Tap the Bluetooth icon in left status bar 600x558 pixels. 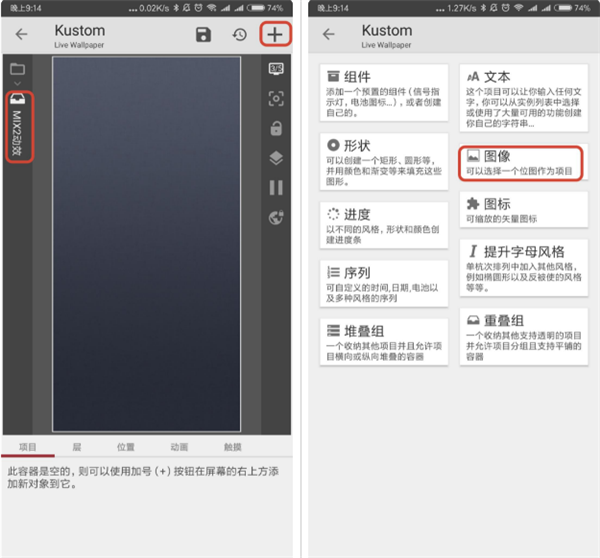[x=176, y=8]
